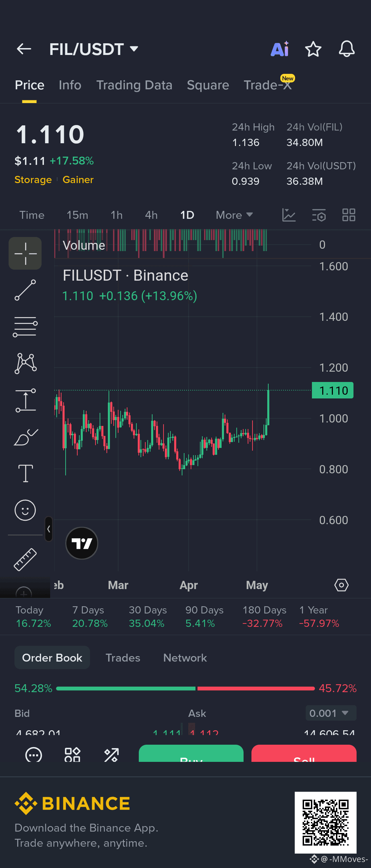371x868 pixels.
Task: Open the Trading Data tab
Action: coord(134,85)
